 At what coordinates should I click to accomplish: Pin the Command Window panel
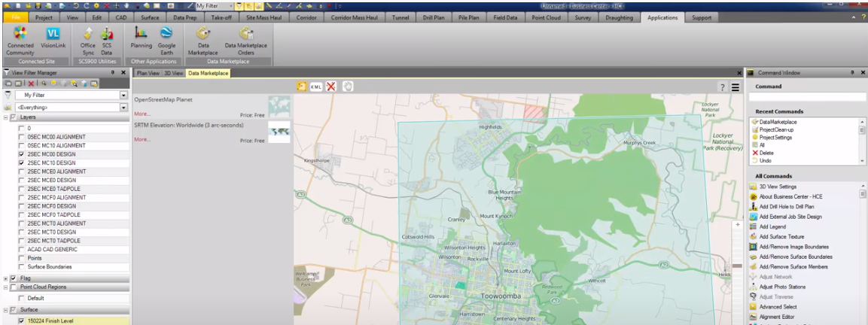853,72
